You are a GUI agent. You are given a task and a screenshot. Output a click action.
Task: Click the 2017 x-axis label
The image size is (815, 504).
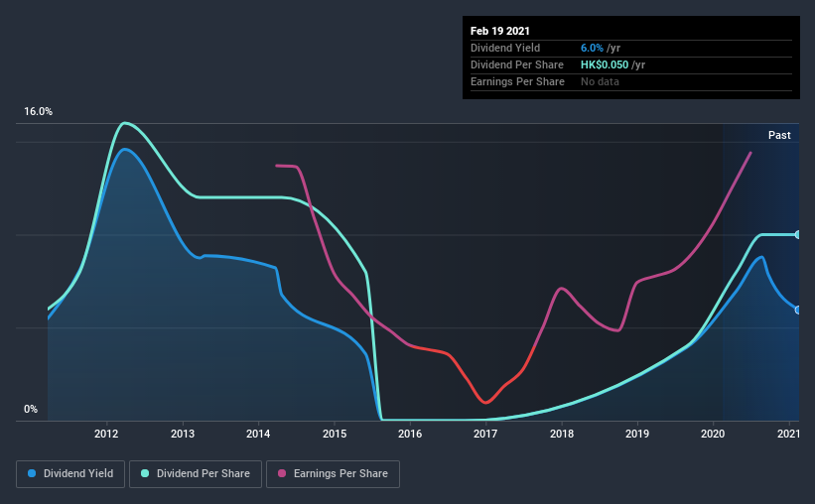[x=485, y=434]
